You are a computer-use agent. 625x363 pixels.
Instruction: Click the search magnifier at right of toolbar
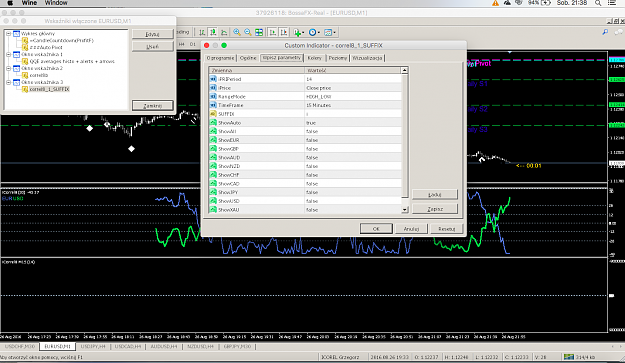[x=605, y=32]
